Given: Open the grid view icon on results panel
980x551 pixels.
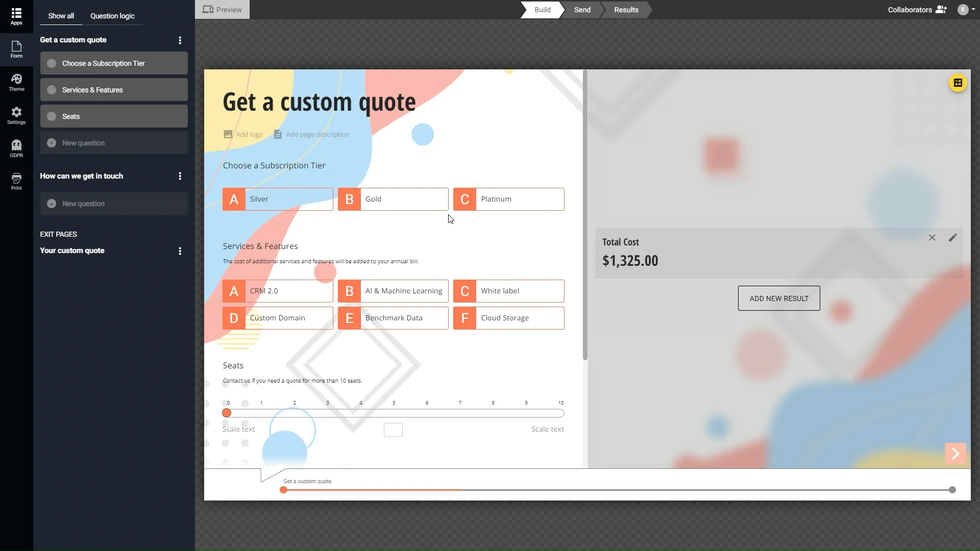Looking at the screenshot, I should pyautogui.click(x=958, y=83).
